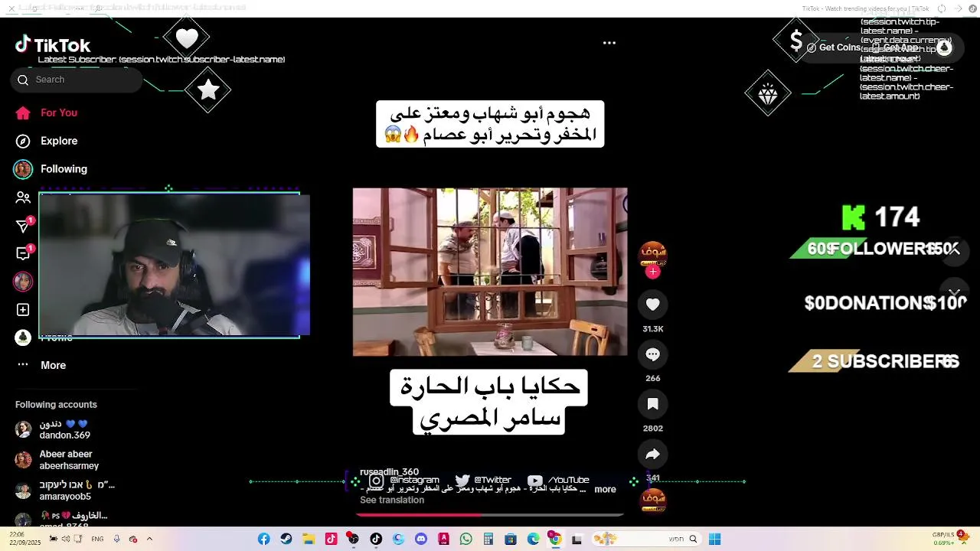Open the black TikTok taskbar app
Image resolution: width=980 pixels, height=551 pixels.
coord(376,540)
